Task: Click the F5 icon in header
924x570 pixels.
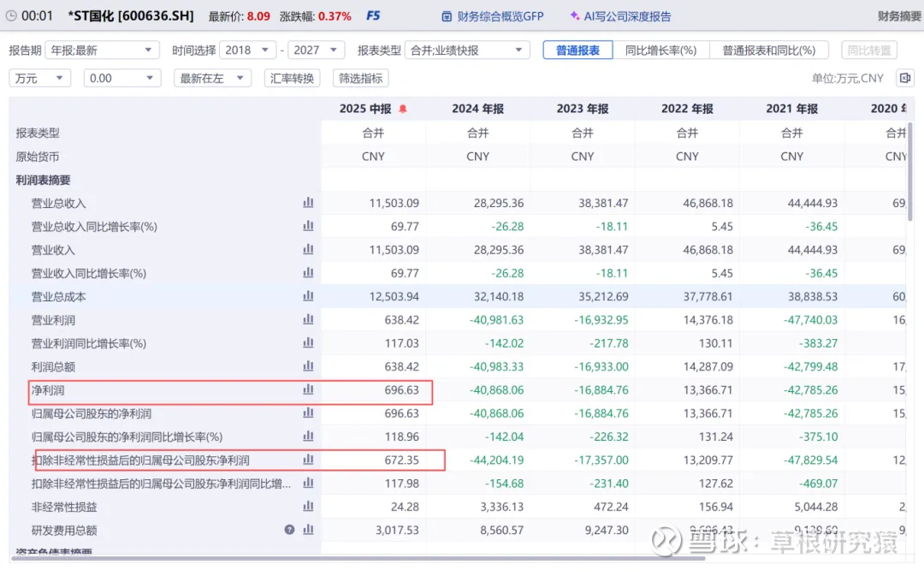Action: pyautogui.click(x=373, y=16)
